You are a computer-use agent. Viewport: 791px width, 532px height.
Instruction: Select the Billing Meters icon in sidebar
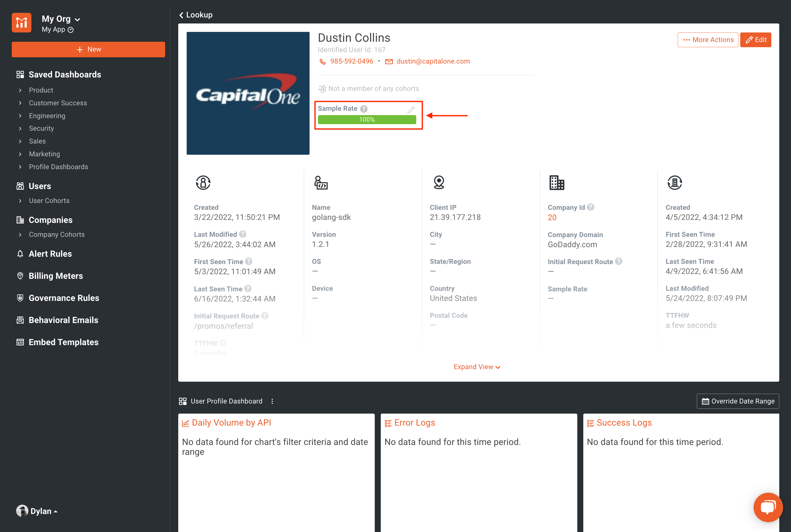pos(20,276)
